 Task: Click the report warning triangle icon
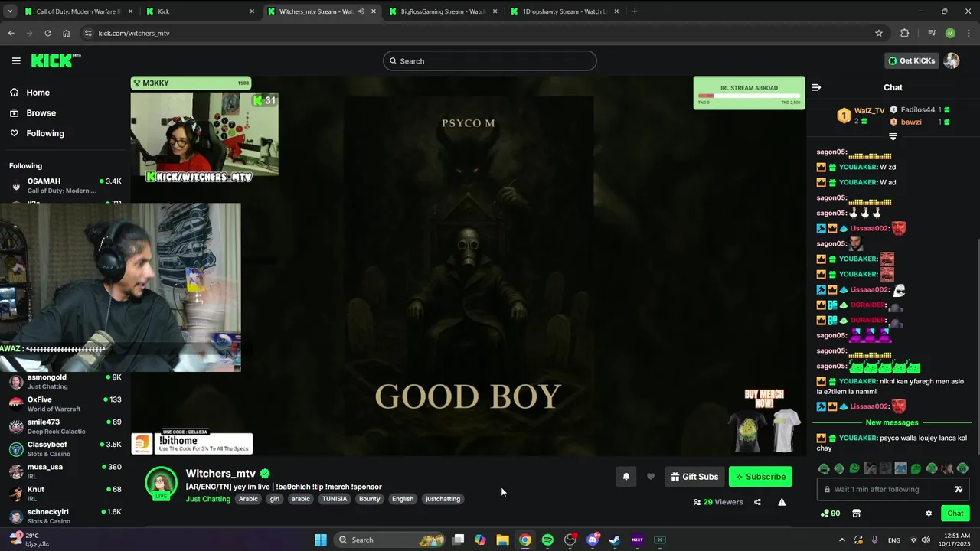(x=782, y=502)
